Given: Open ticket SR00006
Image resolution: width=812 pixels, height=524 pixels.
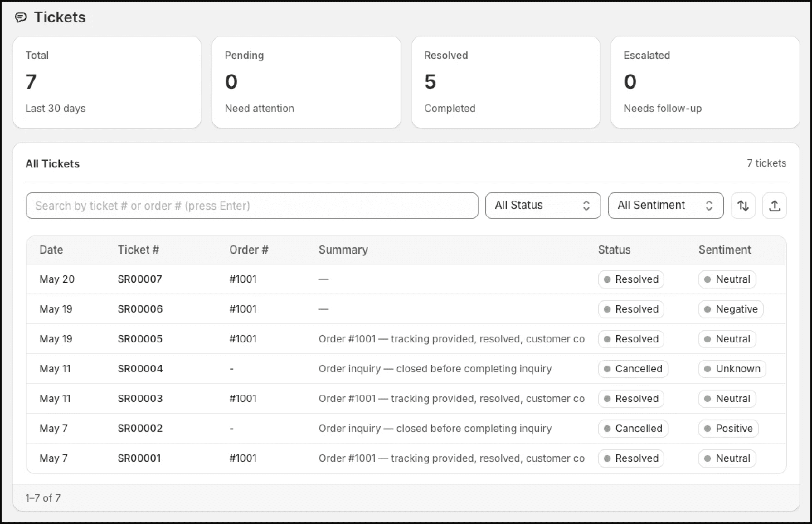Looking at the screenshot, I should point(140,309).
